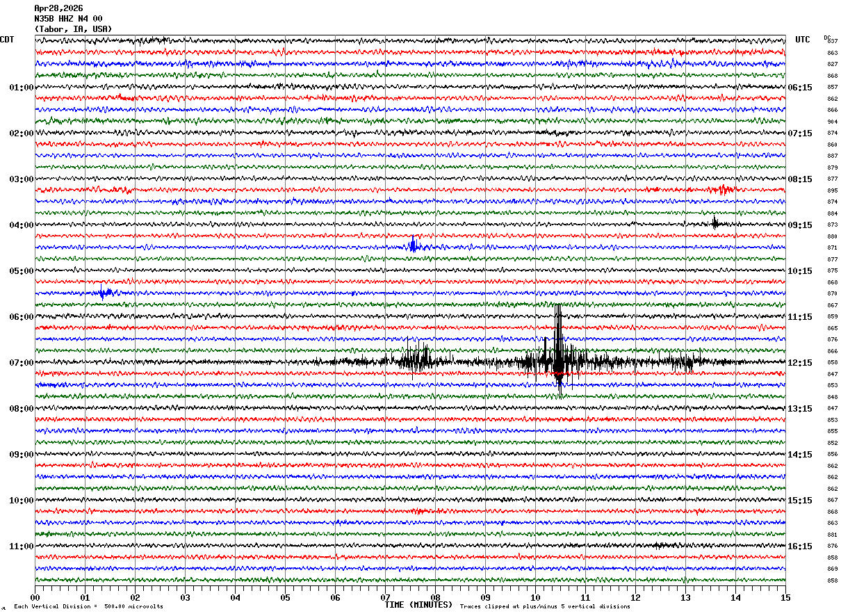Click minute tick 03 on the time axis
The image size is (841, 616).
(186, 597)
